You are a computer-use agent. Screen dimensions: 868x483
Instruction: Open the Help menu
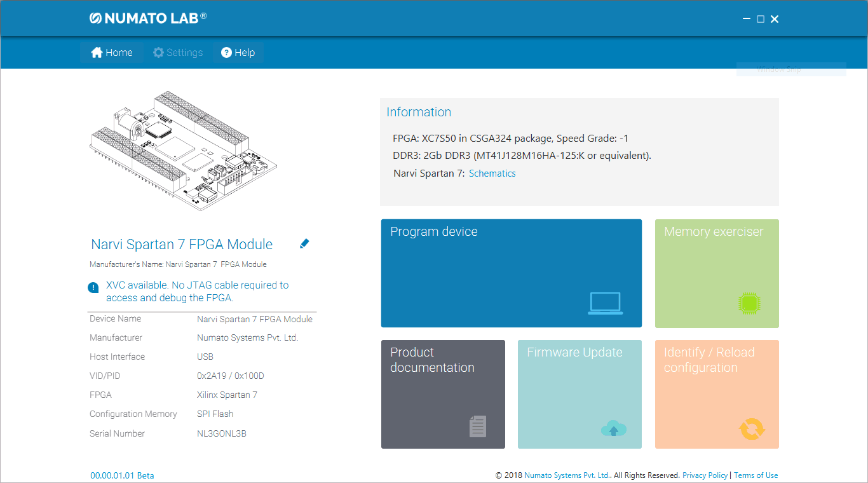pos(238,53)
